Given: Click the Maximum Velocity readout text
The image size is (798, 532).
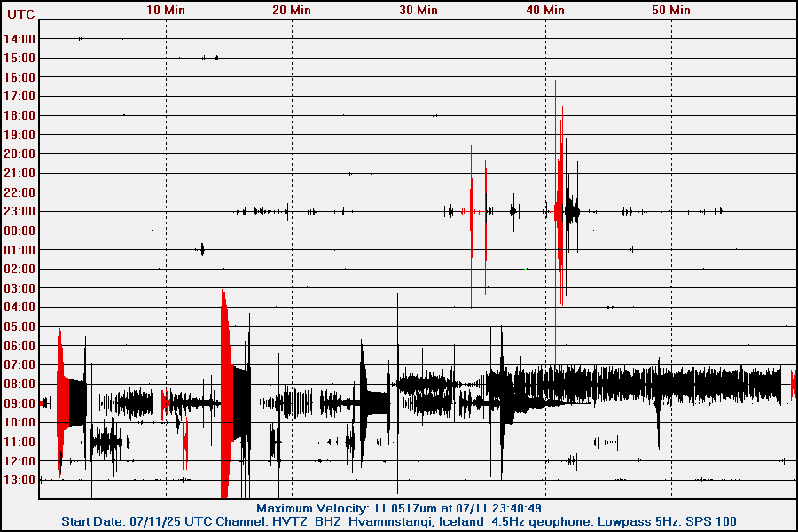Looking at the screenshot, I should 399,508.
